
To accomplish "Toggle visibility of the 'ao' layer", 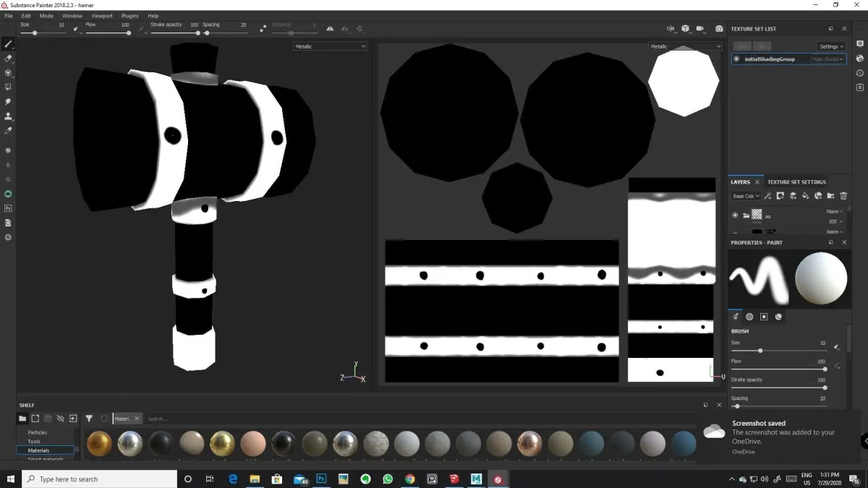I will (736, 215).
